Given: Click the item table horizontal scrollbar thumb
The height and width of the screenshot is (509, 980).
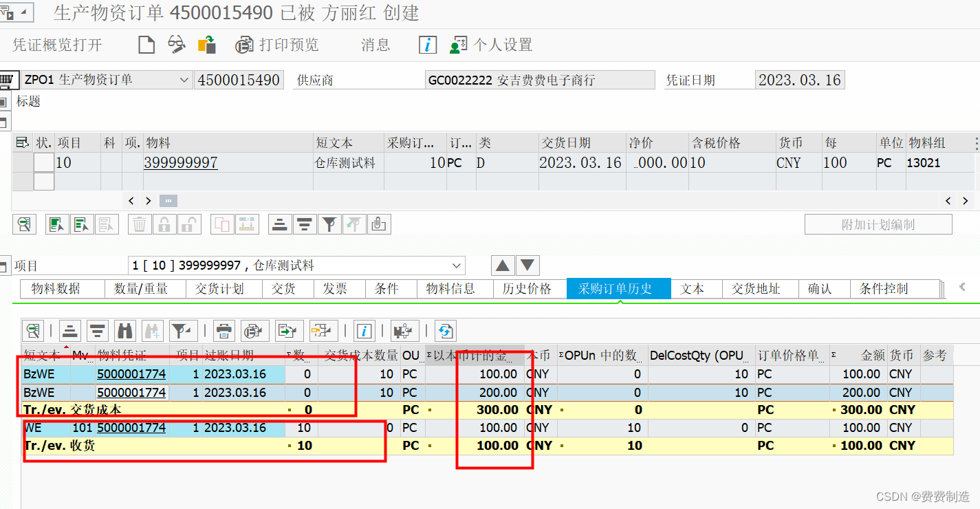Looking at the screenshot, I should click(x=168, y=201).
